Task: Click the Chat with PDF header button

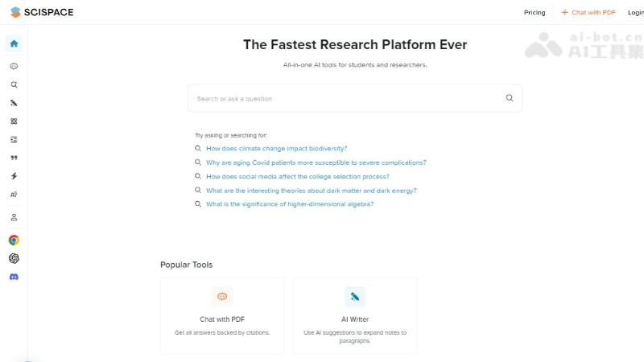Action: point(588,13)
